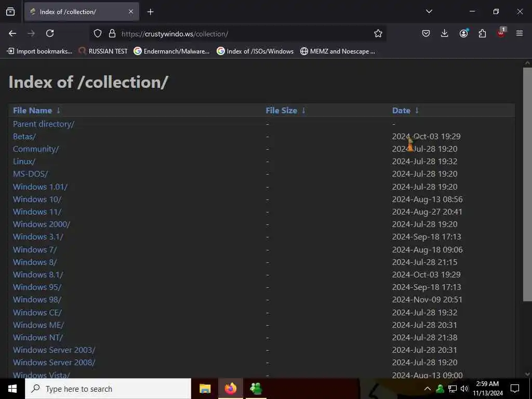532x399 pixels.
Task: Open Endermanch/Malware... bookmark
Action: [x=171, y=51]
